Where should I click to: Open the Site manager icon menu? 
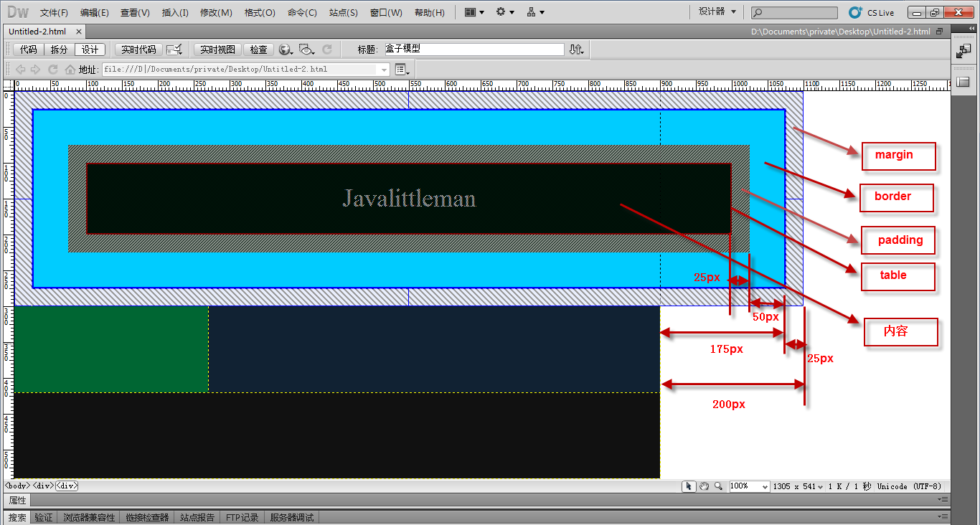(x=535, y=12)
